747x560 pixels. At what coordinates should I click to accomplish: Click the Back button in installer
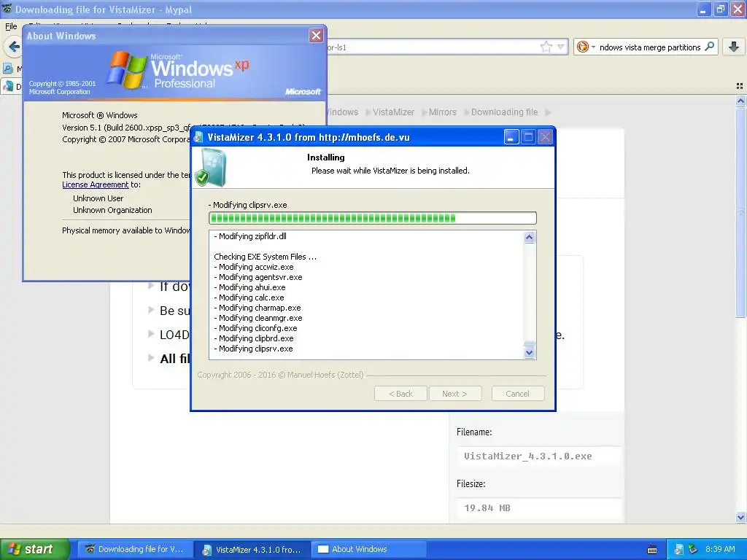(x=400, y=394)
